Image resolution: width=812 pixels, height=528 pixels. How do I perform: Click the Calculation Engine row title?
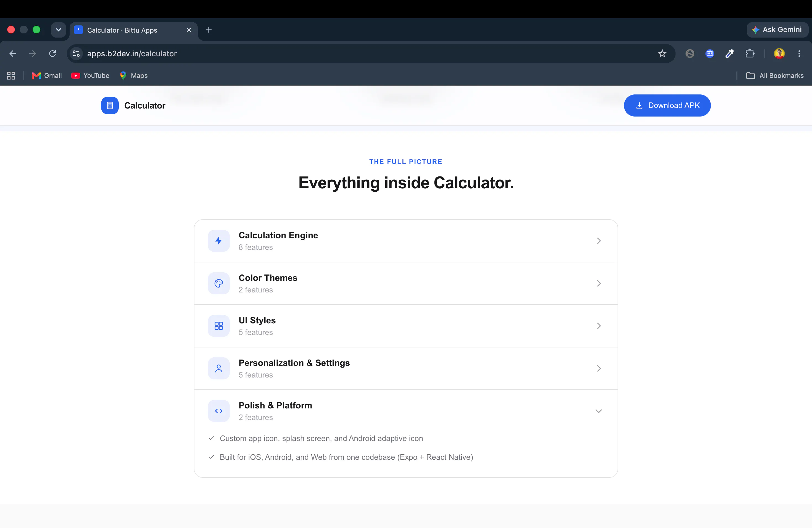tap(278, 235)
